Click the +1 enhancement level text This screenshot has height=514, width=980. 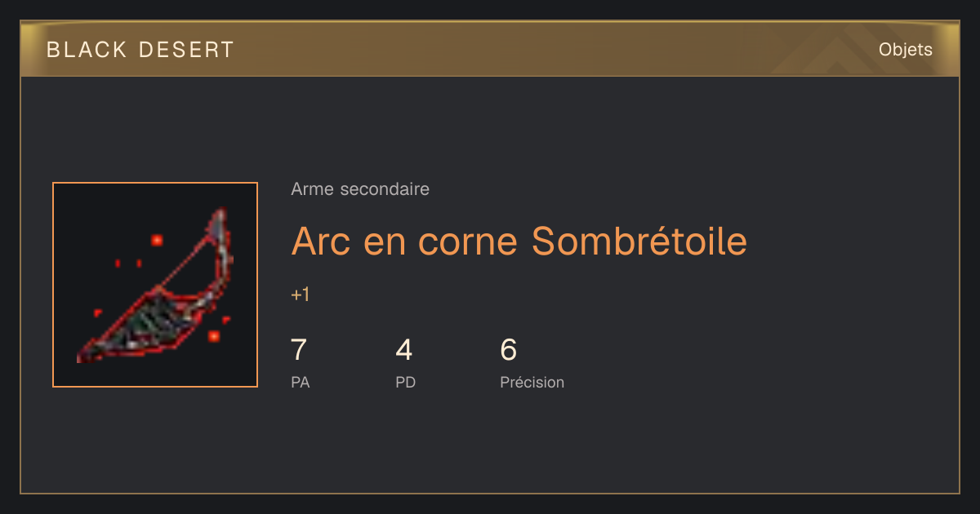pos(300,295)
